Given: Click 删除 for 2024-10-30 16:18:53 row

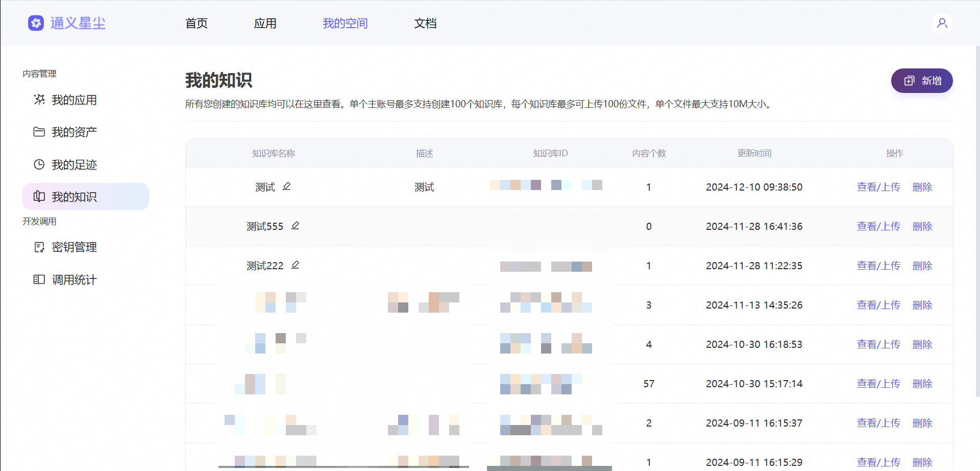Looking at the screenshot, I should [x=922, y=344].
